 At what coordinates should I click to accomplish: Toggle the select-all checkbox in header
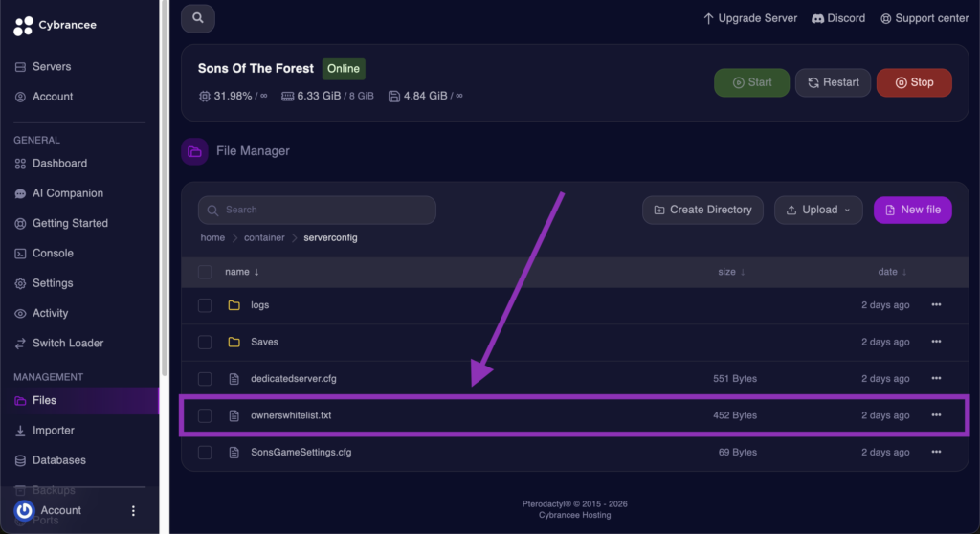(205, 272)
